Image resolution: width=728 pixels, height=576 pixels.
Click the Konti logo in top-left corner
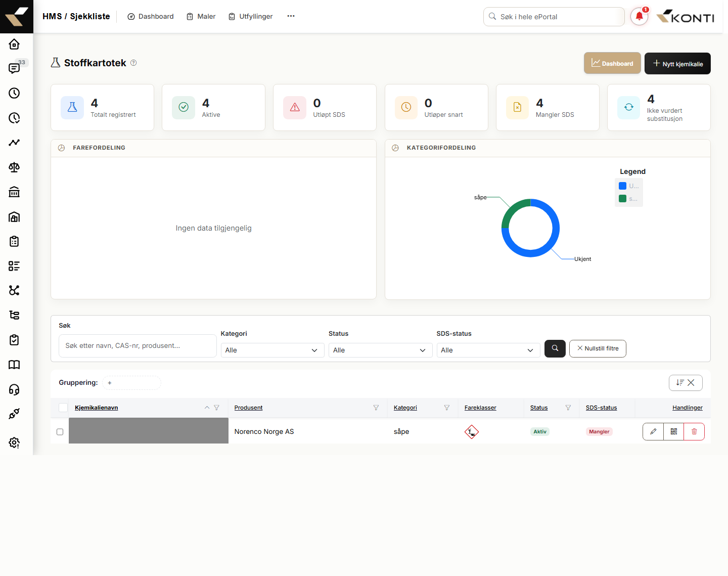pos(17,17)
